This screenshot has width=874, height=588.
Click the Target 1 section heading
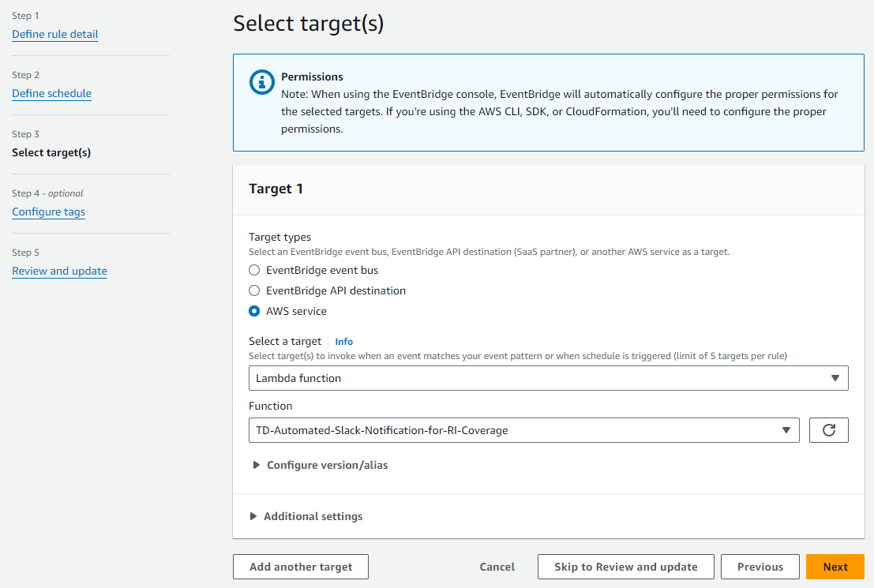(276, 189)
